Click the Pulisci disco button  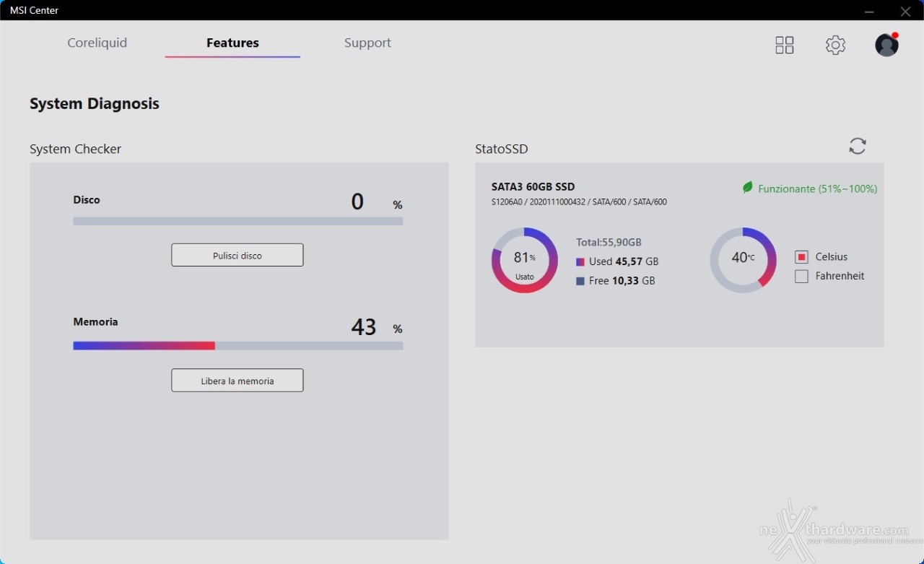coord(237,255)
